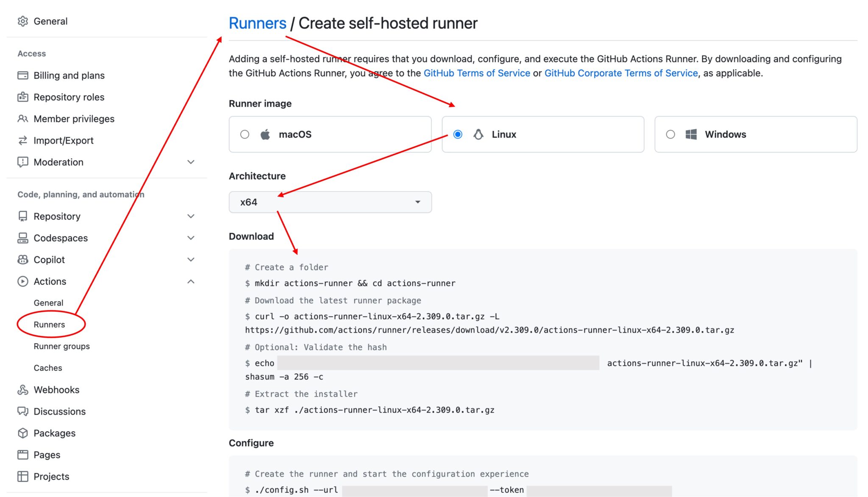
Task: Click the Copilot sidebar icon
Action: click(x=23, y=259)
